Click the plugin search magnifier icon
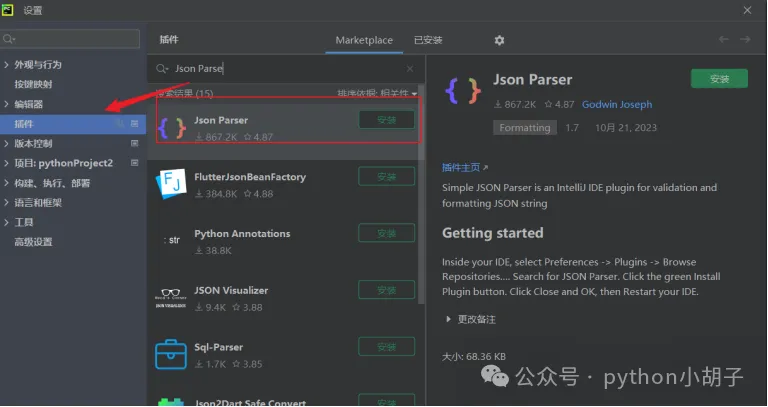768x407 pixels. click(162, 69)
